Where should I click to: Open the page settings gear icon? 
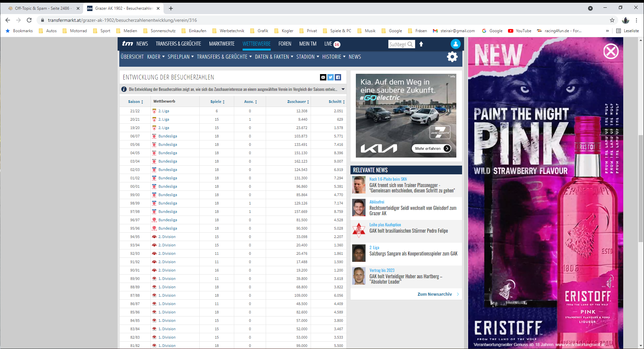(452, 57)
